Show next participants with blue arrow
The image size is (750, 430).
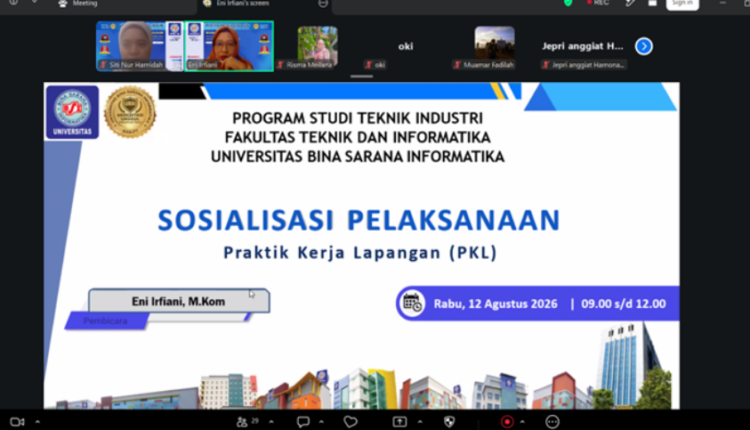[644, 46]
